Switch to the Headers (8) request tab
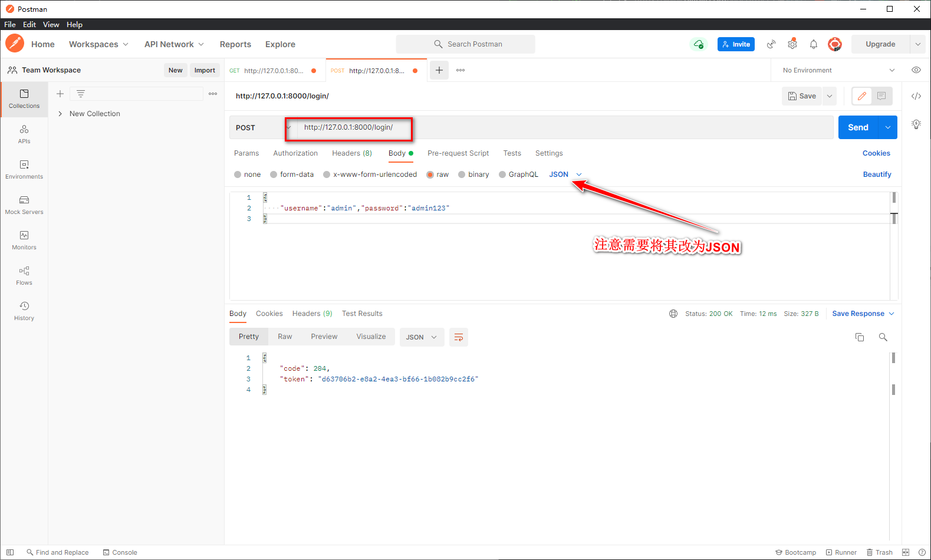The width and height of the screenshot is (931, 560). (x=352, y=153)
